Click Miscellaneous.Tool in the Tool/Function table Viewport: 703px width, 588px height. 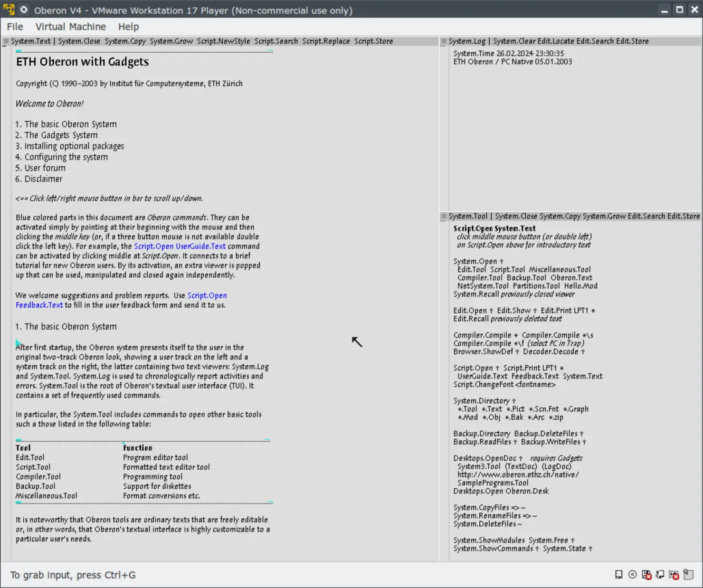tap(46, 496)
